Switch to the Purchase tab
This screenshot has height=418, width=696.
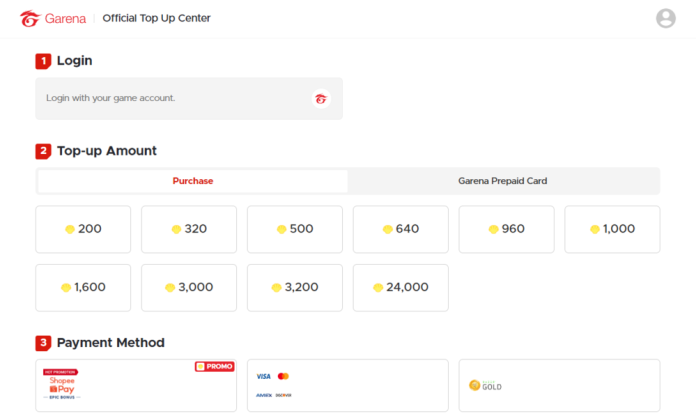click(193, 181)
